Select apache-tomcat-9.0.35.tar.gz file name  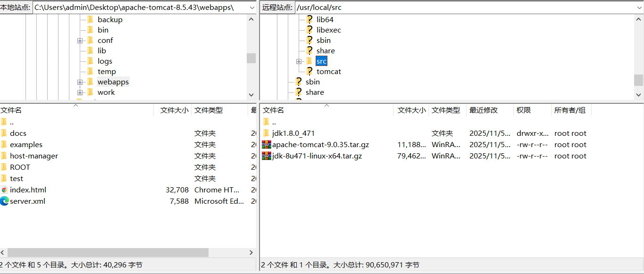coord(320,144)
